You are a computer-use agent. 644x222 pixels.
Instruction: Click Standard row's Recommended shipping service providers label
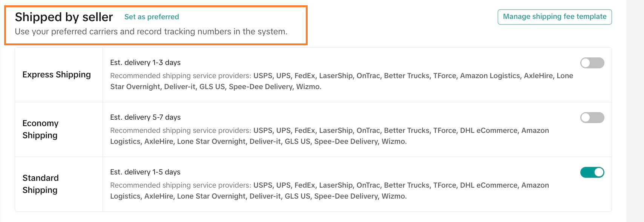181,185
